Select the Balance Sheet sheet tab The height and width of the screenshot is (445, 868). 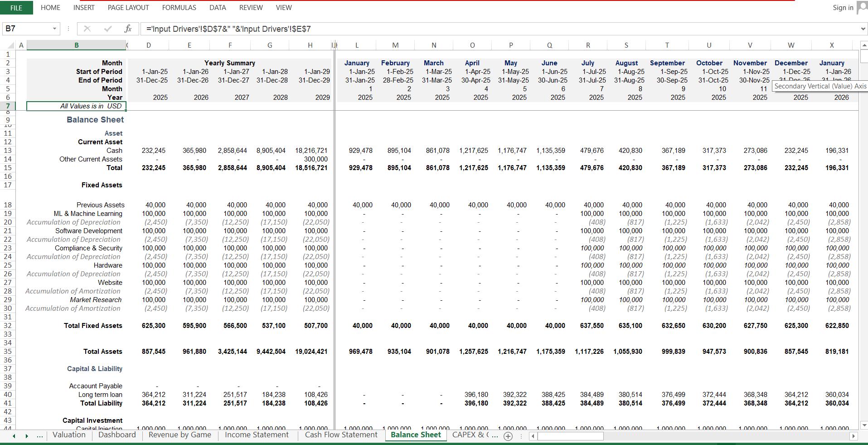416,435
